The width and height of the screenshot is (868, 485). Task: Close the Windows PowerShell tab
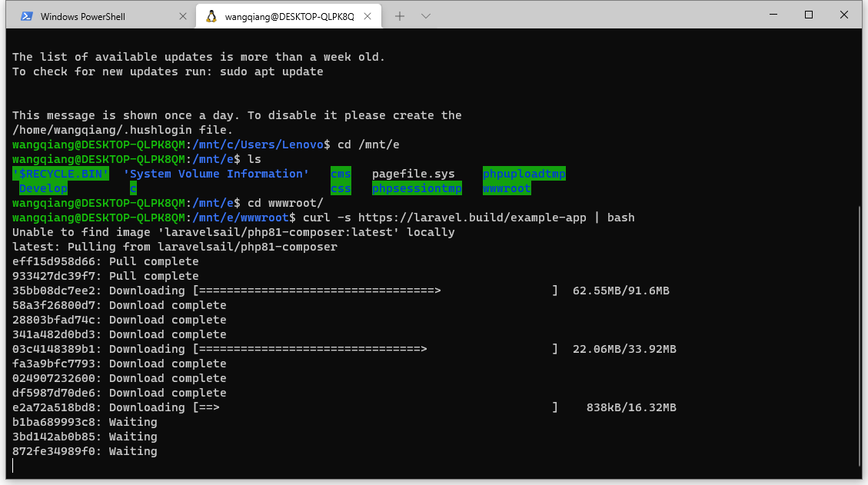pyautogui.click(x=181, y=16)
